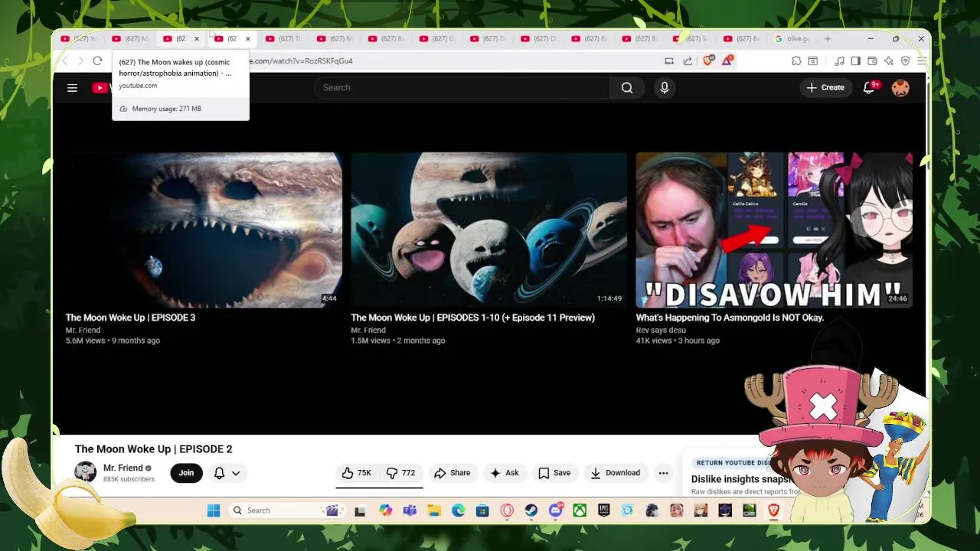Like the video with 75K thumbs-up

[x=357, y=473]
